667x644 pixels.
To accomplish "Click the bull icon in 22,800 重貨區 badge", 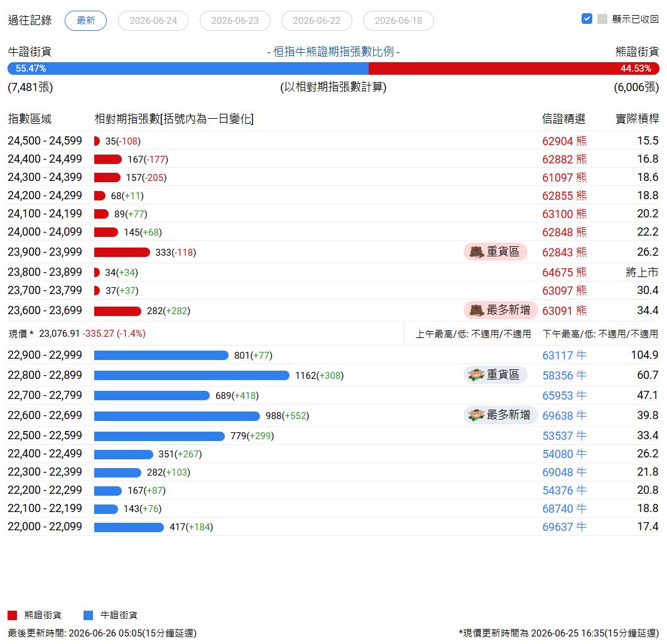I will point(476,375).
